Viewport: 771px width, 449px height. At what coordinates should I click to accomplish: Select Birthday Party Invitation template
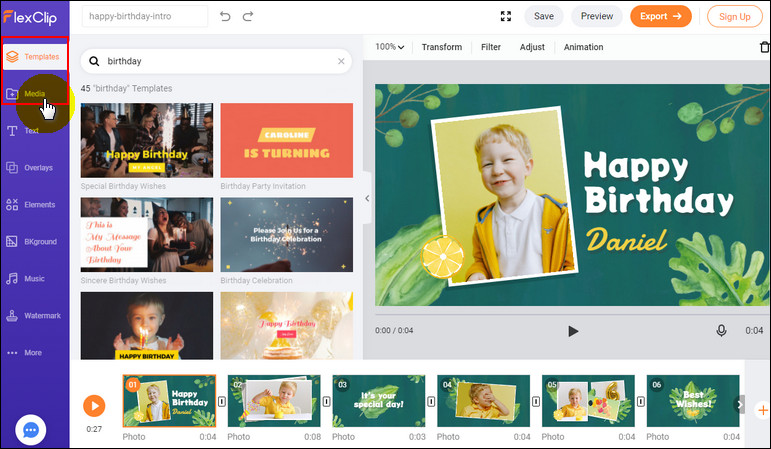click(x=287, y=140)
